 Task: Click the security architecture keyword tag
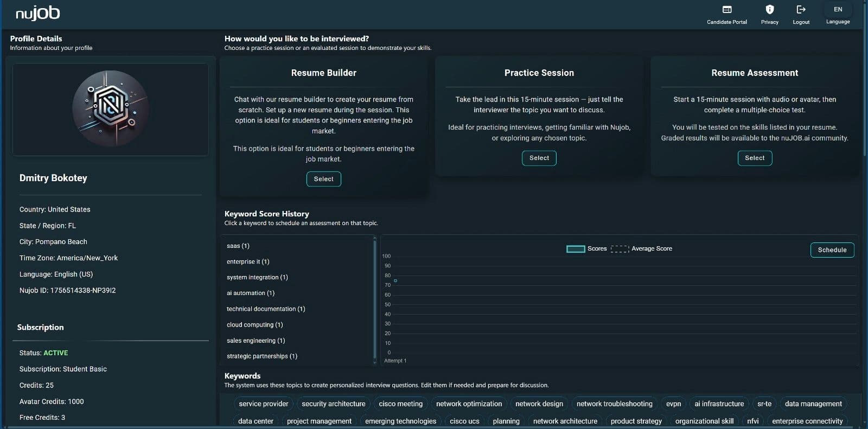tap(333, 404)
